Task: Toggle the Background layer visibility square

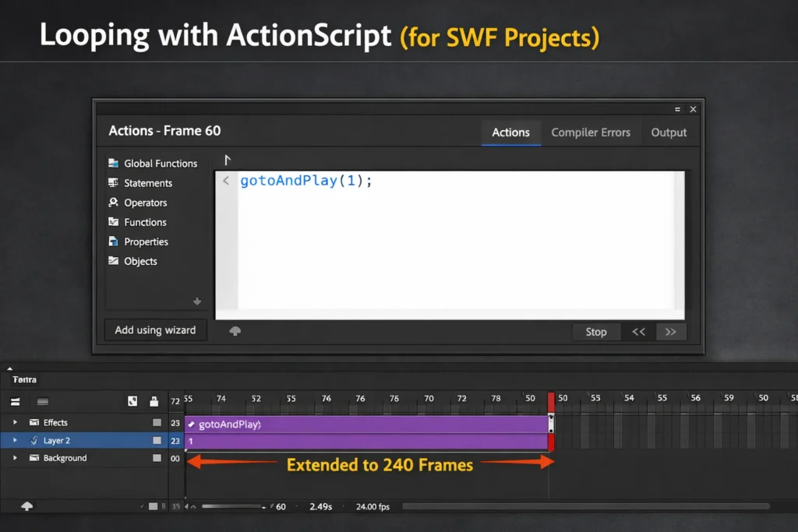Action: pos(157,458)
